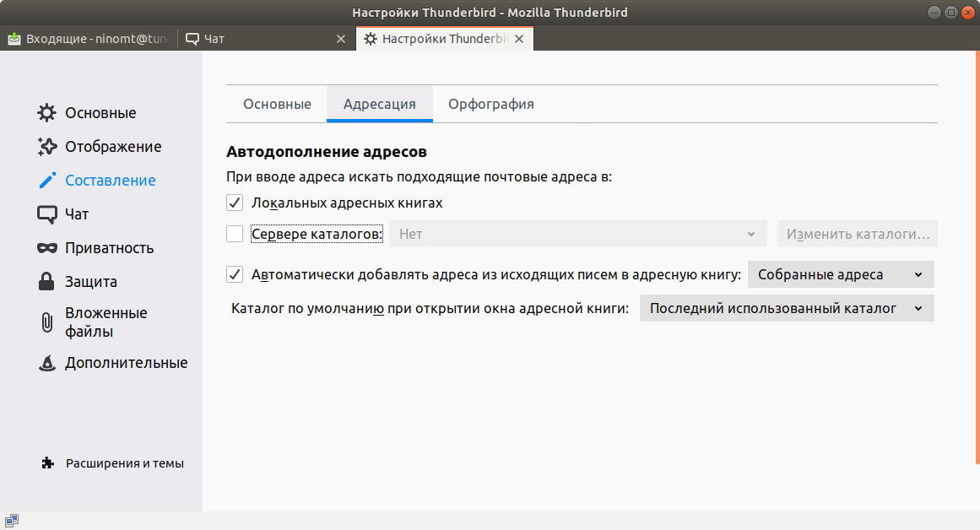Toggle automatic adding of outgoing addresses checkbox
The image size is (980, 530).
tap(235, 274)
